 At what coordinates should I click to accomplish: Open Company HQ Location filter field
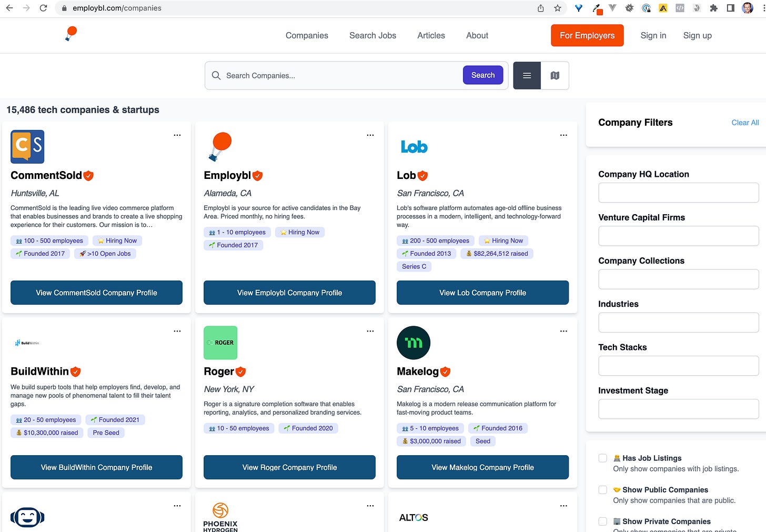click(x=679, y=193)
